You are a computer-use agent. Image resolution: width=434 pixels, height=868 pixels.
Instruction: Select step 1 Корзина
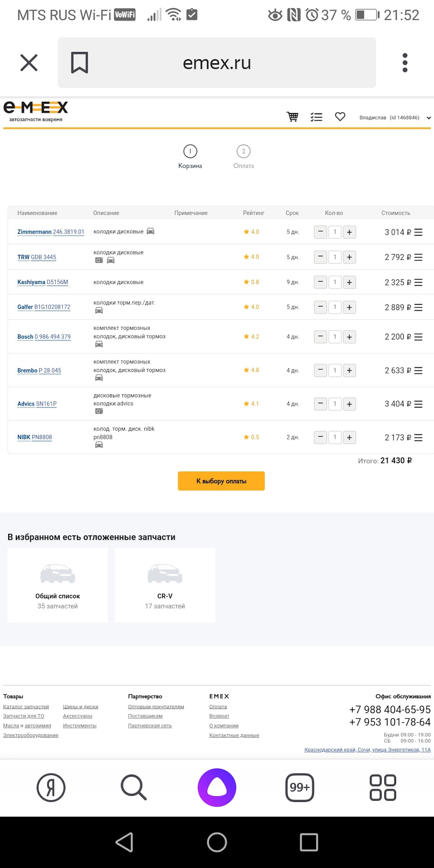pos(190,156)
